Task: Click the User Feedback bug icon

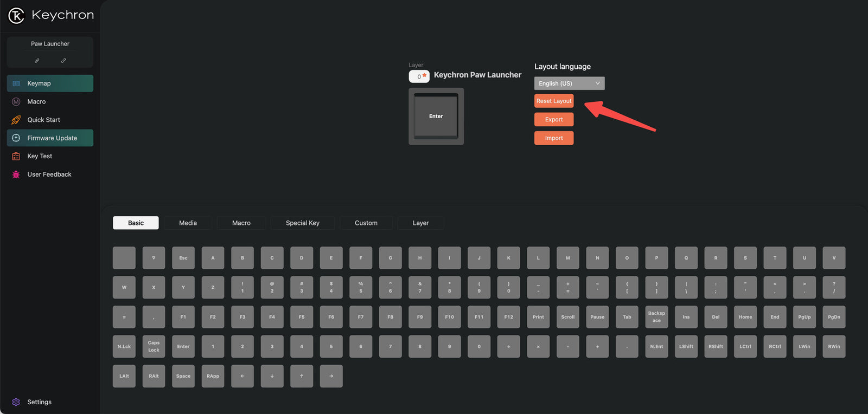Action: tap(16, 174)
